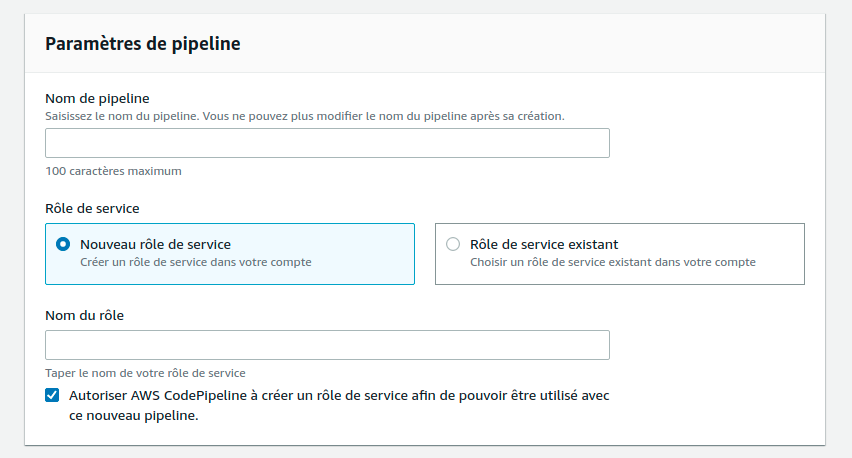Choose the Rôle de service existant radio button

453,244
